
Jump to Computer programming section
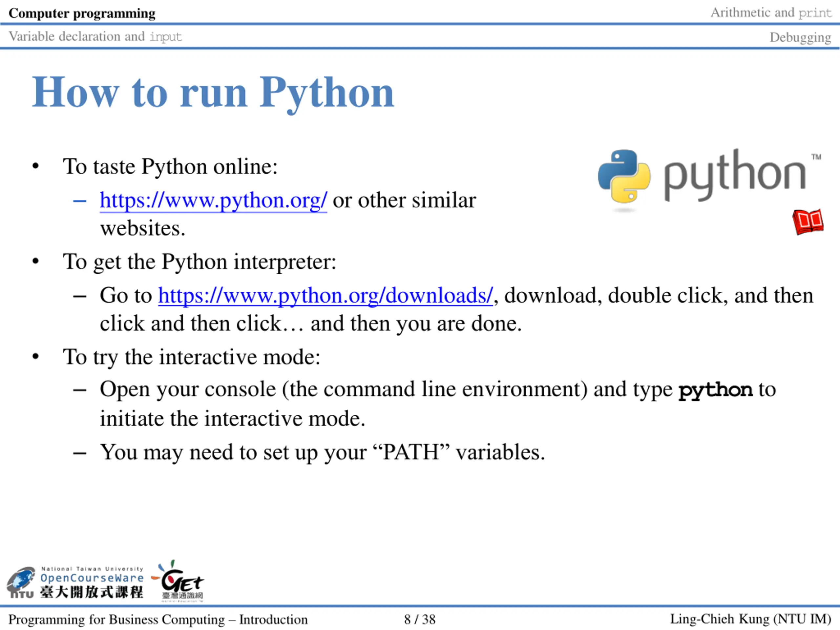82,13
